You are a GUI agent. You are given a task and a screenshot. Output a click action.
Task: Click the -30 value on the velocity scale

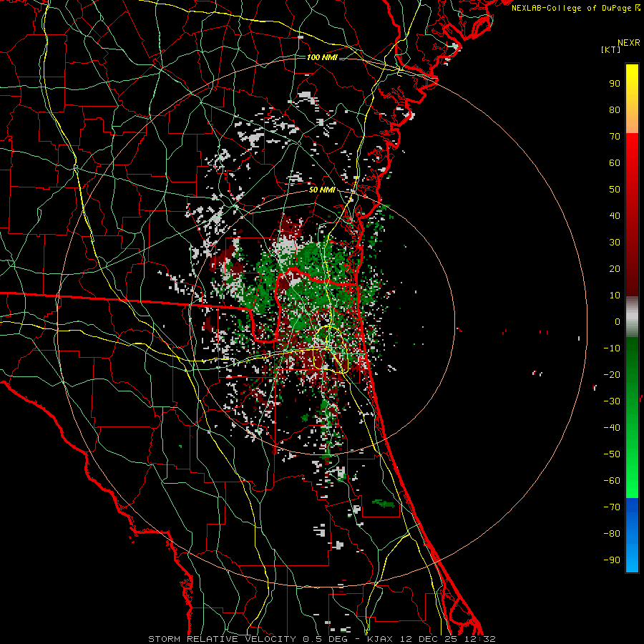[612, 401]
